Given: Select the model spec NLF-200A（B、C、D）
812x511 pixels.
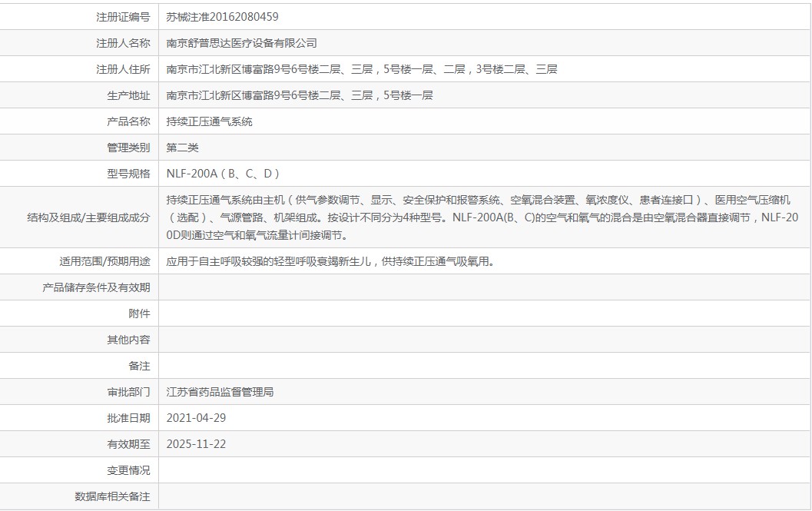Looking at the screenshot, I should (x=224, y=174).
